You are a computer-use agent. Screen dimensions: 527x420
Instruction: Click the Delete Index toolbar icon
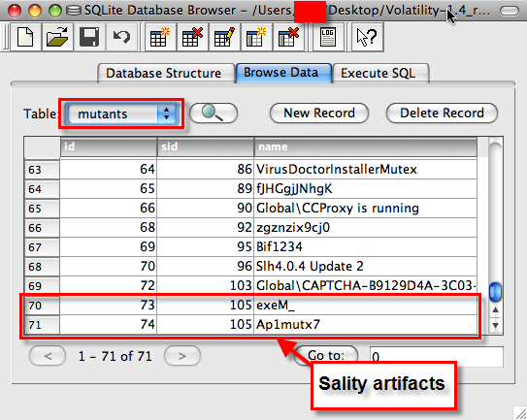tap(288, 37)
